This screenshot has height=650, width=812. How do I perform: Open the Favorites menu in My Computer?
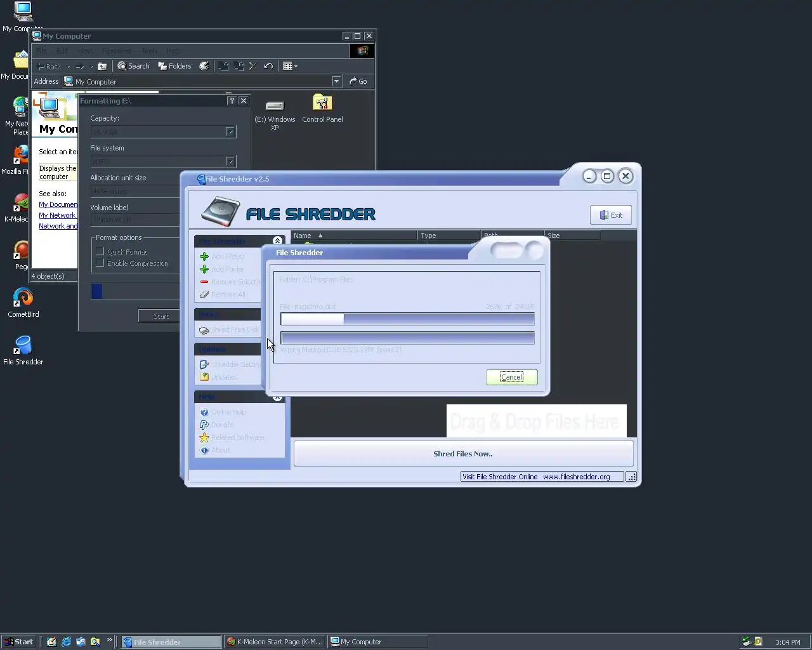tap(117, 51)
